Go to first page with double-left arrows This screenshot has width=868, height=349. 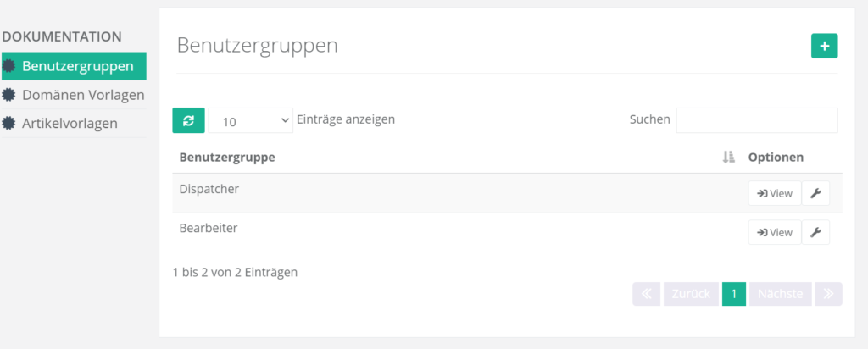pyautogui.click(x=646, y=294)
